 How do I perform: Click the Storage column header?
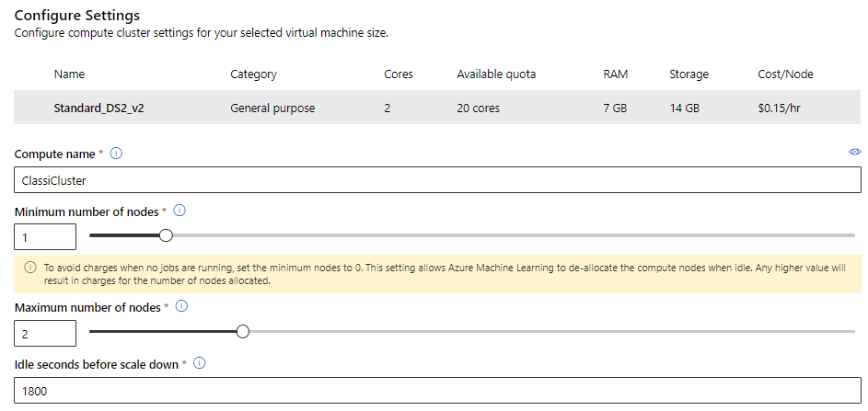click(x=689, y=74)
